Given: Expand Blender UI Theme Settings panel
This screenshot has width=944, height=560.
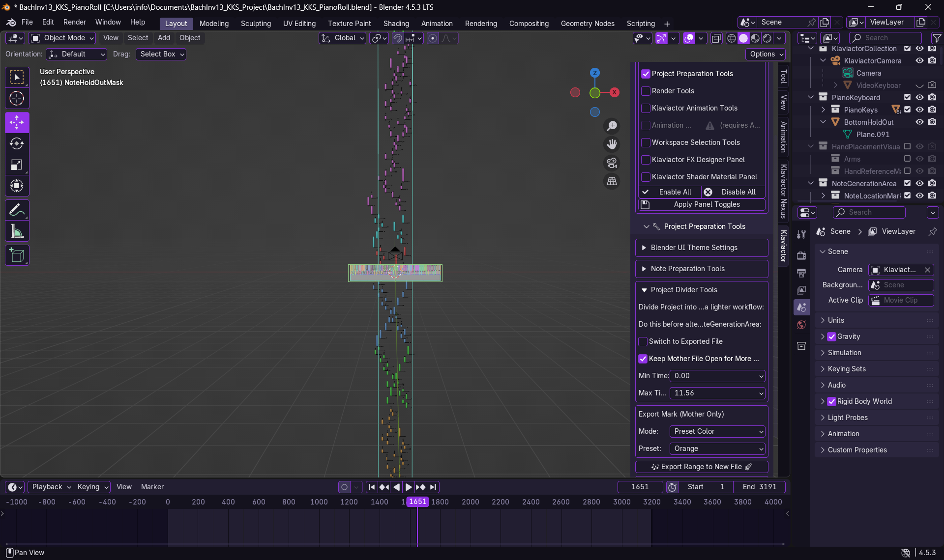Looking at the screenshot, I should coord(694,248).
